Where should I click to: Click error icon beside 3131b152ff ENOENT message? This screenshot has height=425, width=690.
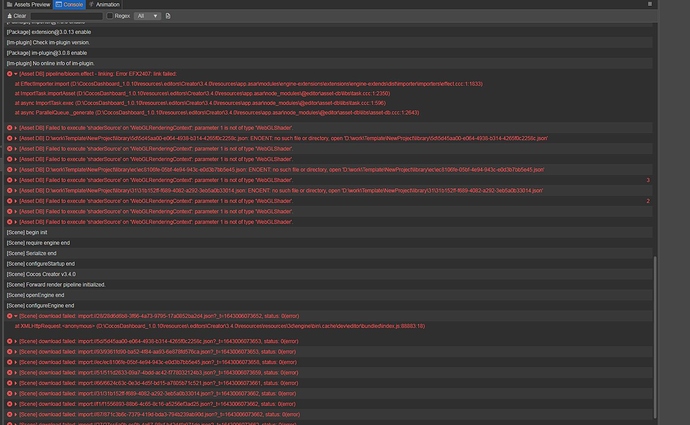pyautogui.click(x=9, y=190)
